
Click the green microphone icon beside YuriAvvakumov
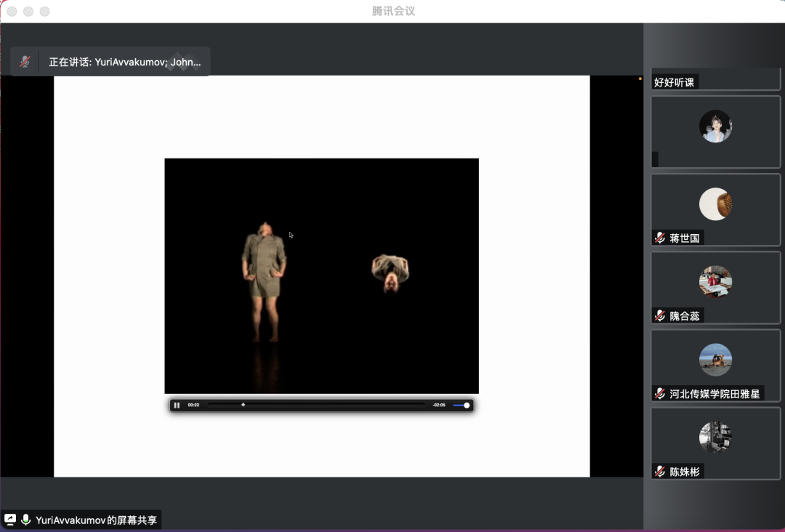[26, 520]
